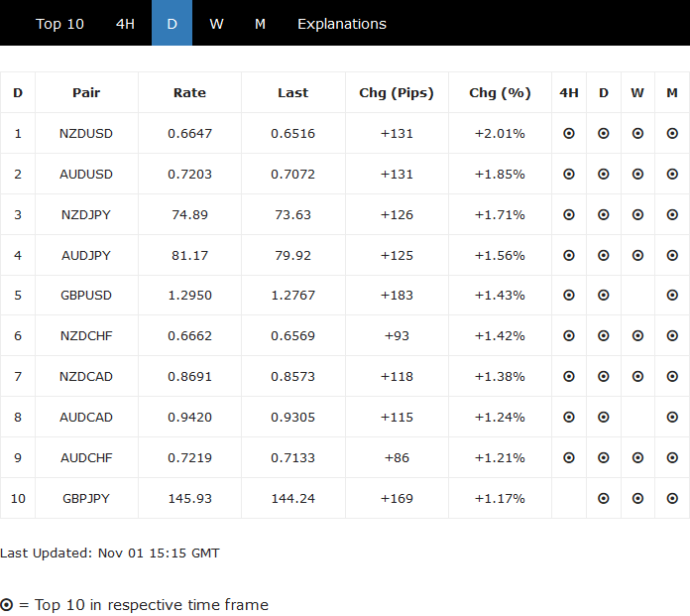The image size is (690, 616).
Task: Click AUDCHF 4H top-10 marker icon
Action: pyautogui.click(x=569, y=458)
